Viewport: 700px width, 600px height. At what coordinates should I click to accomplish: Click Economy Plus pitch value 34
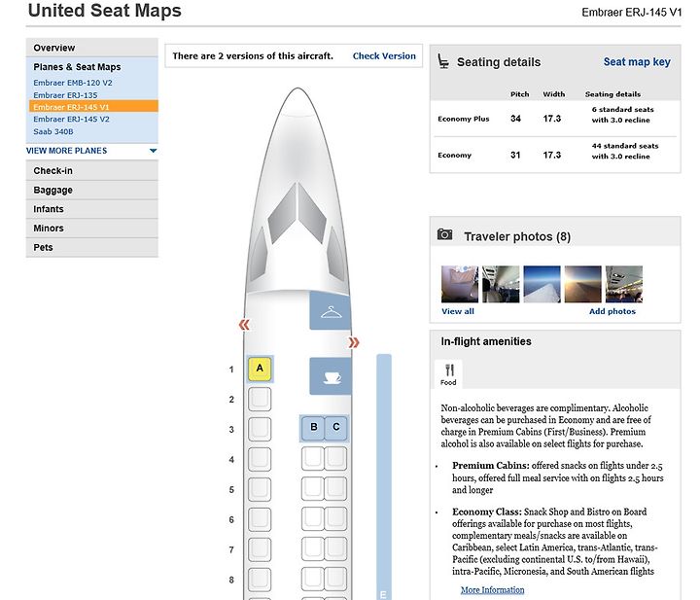515,119
